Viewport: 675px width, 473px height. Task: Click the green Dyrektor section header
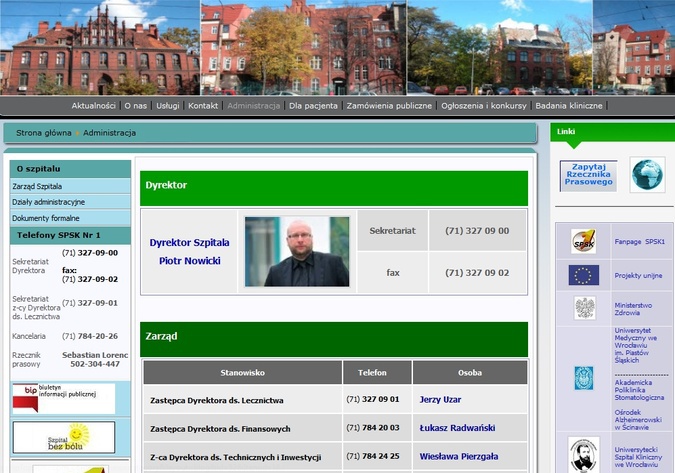coord(334,189)
